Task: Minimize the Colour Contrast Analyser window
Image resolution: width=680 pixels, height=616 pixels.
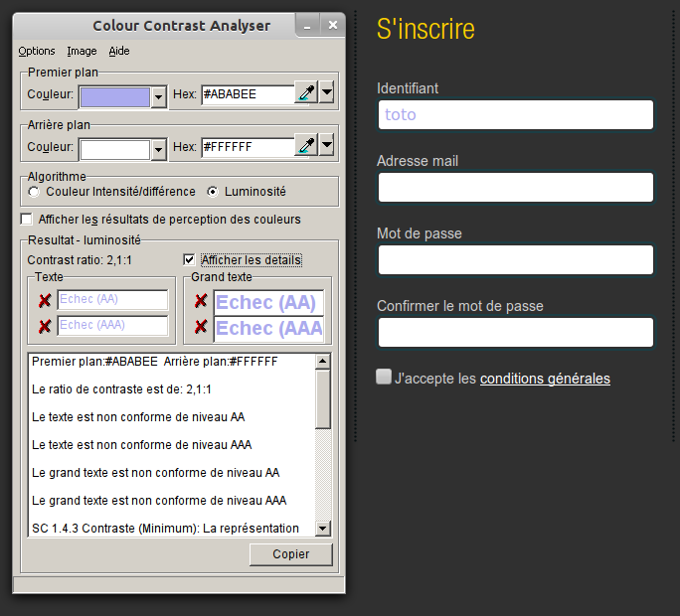Action: pos(307,26)
